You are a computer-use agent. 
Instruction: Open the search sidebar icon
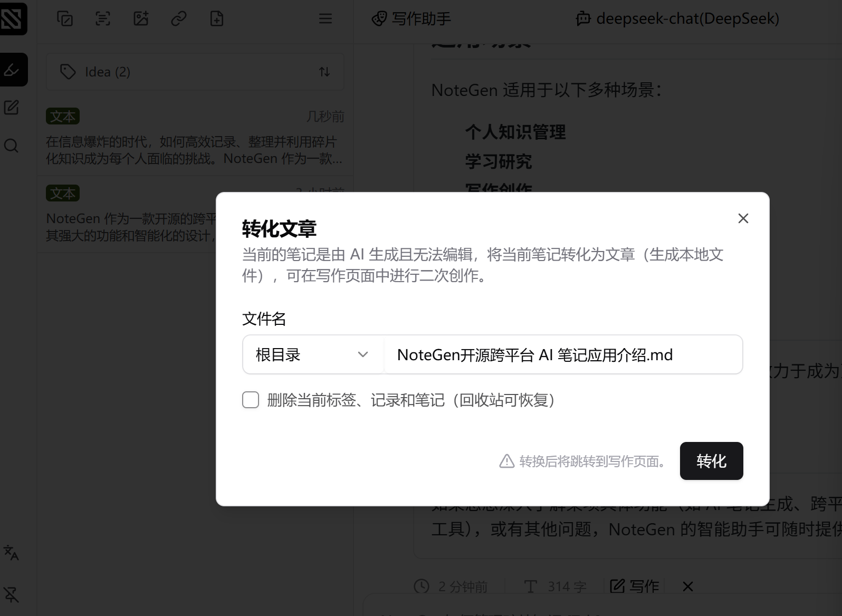click(x=12, y=146)
